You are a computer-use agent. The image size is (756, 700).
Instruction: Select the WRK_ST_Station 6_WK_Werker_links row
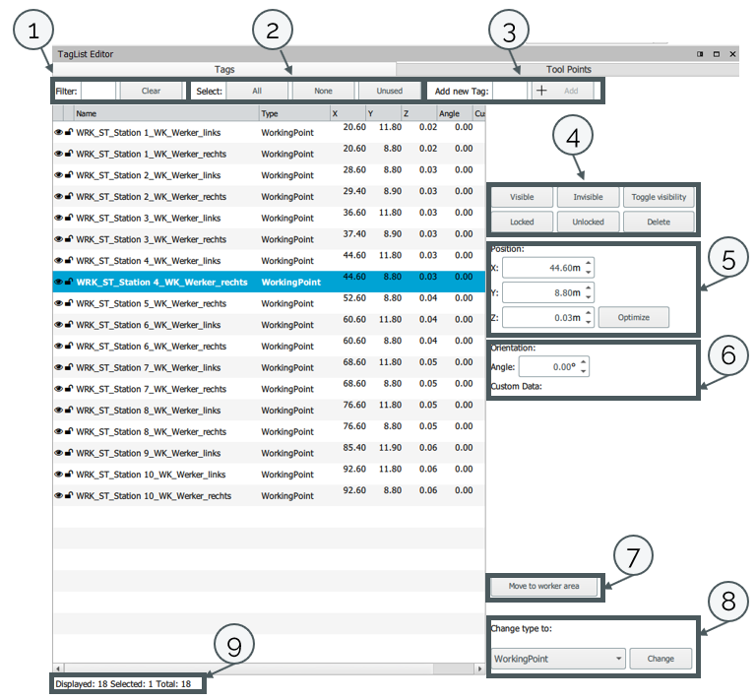click(148, 325)
